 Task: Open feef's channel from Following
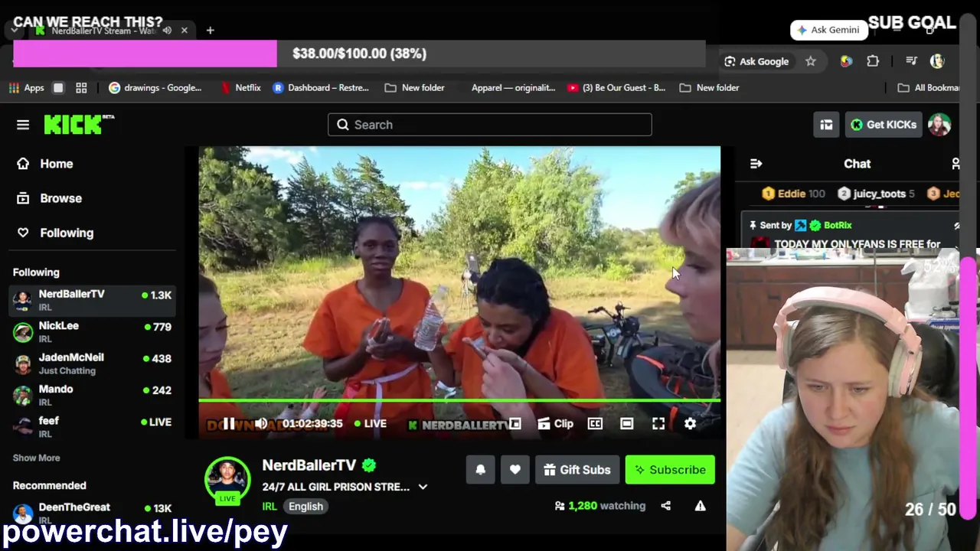click(x=92, y=427)
